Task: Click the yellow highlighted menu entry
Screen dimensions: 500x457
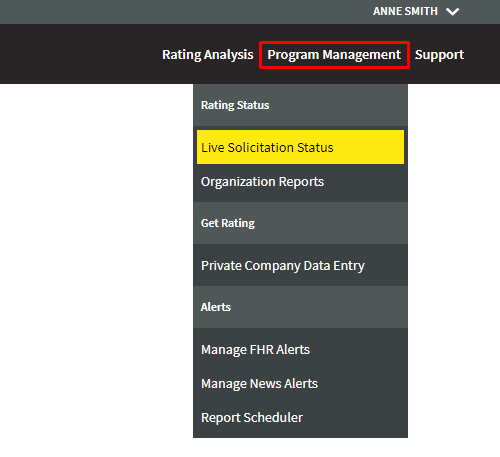Action: [300, 147]
